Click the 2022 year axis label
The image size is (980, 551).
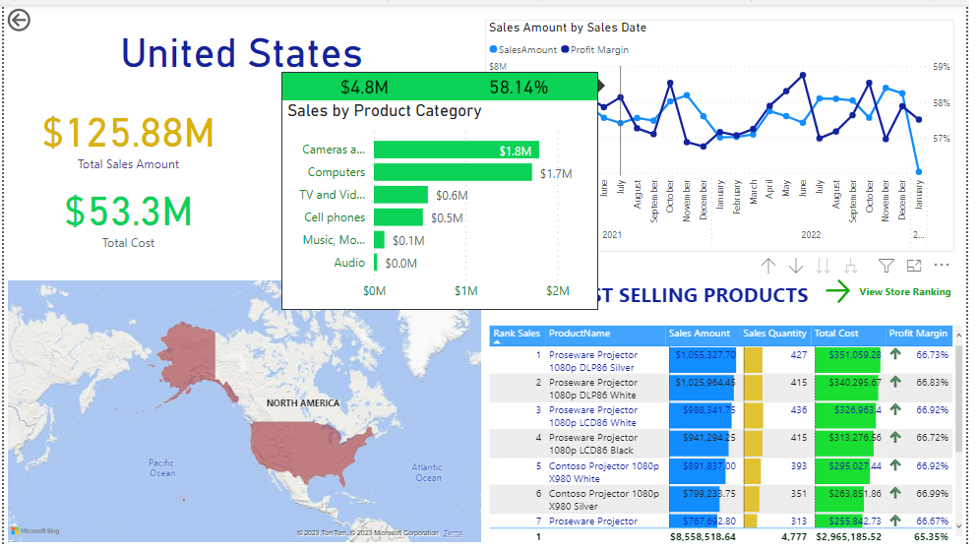(x=811, y=235)
